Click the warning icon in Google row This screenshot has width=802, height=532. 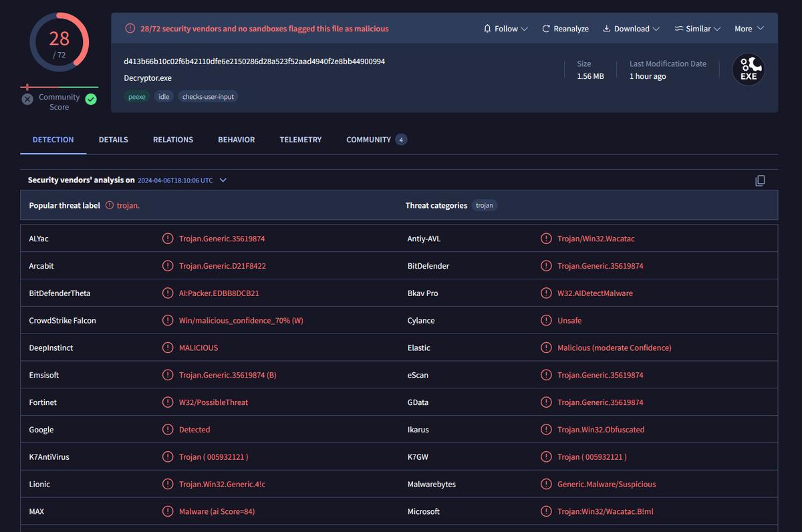point(168,430)
